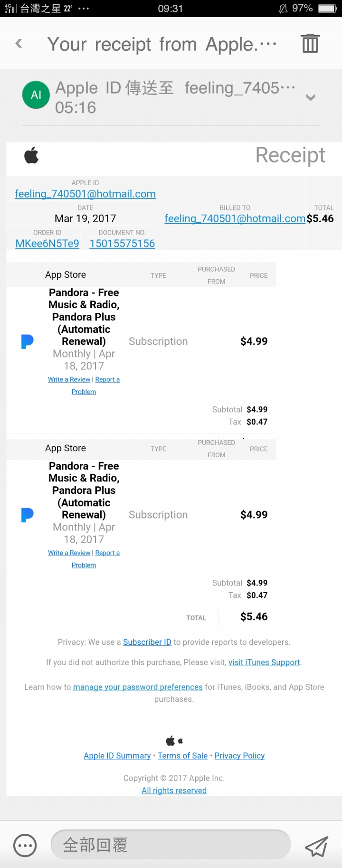This screenshot has height=868, width=342.
Task: Tap the Apple logo beside Receipt
Action: coord(31,155)
